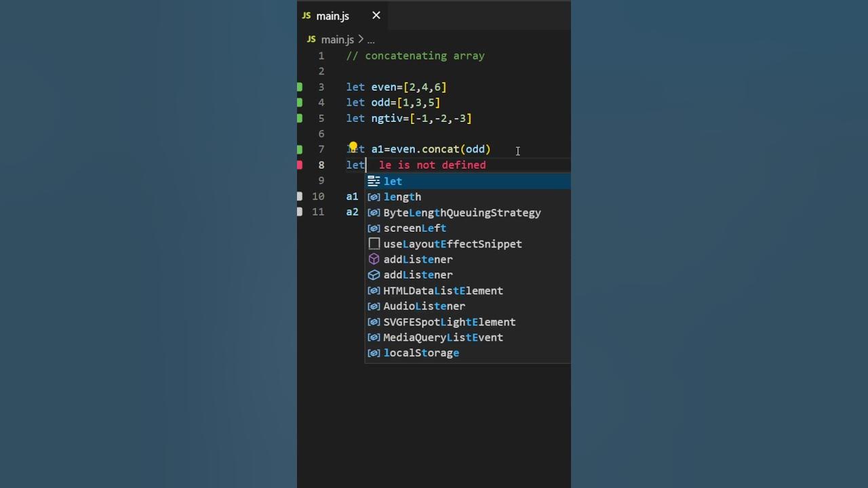Close the main.js tab
This screenshot has width=868, height=488.
(x=376, y=16)
